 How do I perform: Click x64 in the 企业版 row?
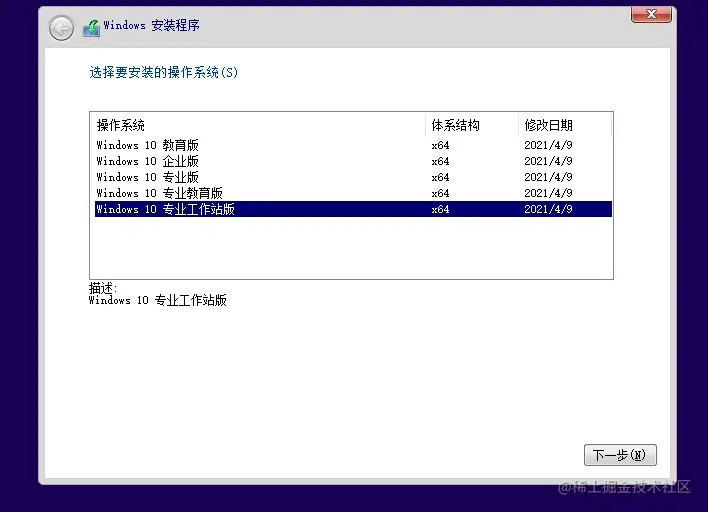(x=440, y=161)
